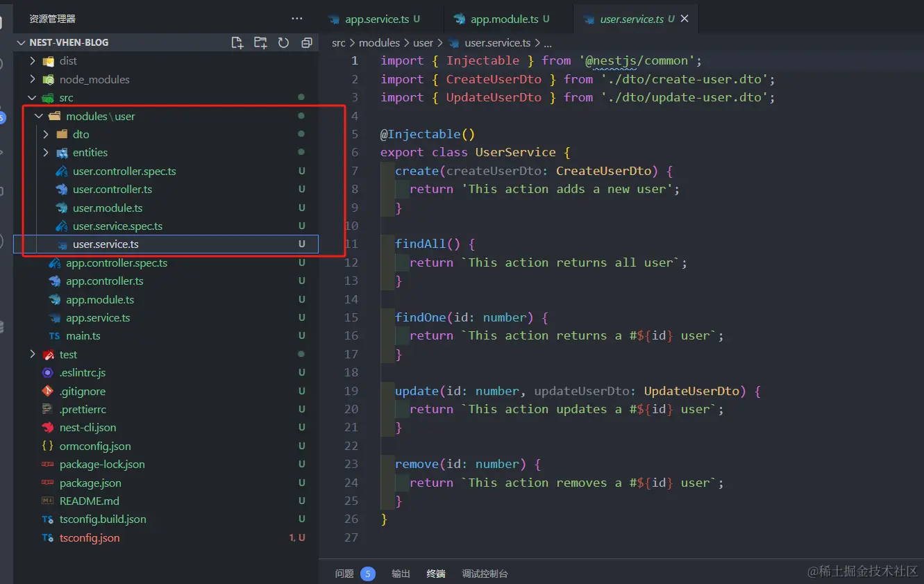
Task: Click line number 19 in the gutter
Action: [x=351, y=391]
